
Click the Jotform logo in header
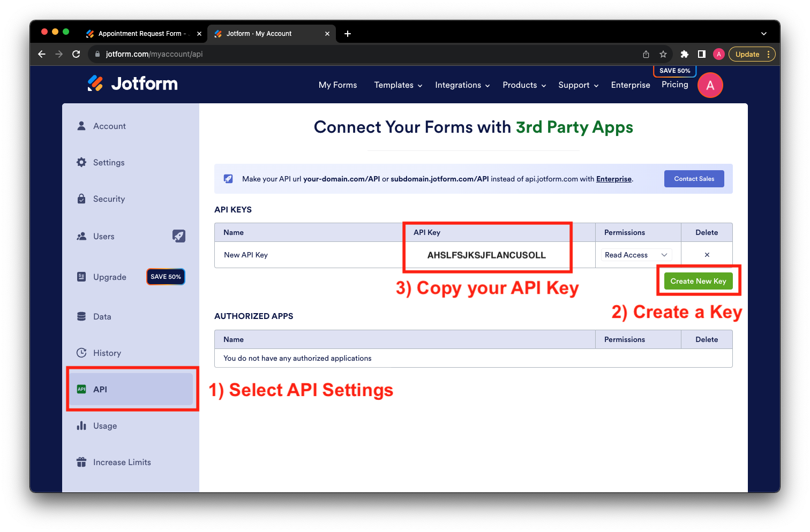(x=133, y=83)
